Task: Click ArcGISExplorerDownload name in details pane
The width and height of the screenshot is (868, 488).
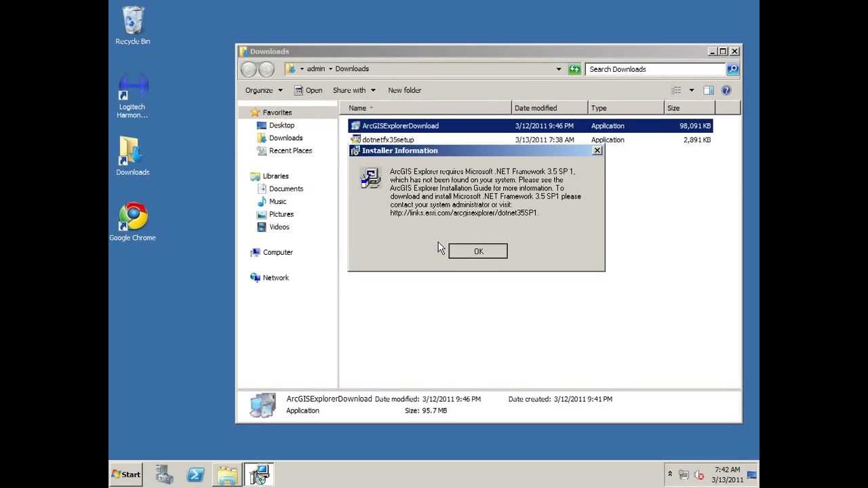Action: tap(329, 399)
